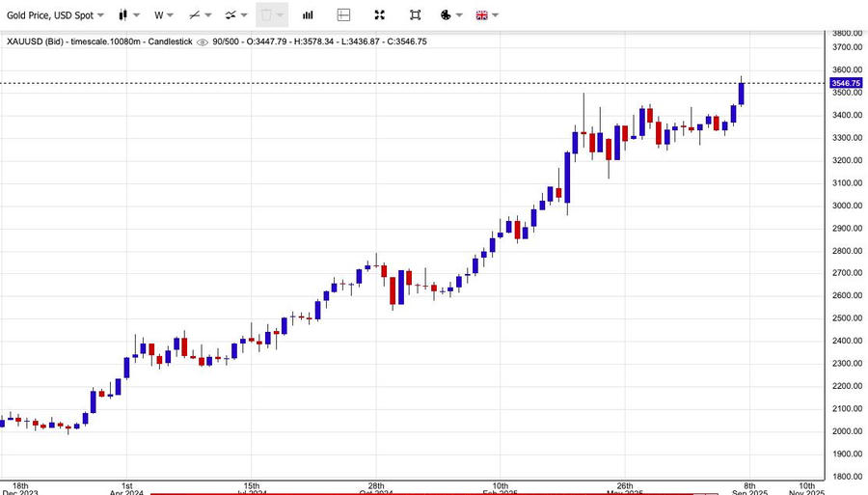Expand chart to fullscreen with arrows icon
868x495 pixels.
click(x=379, y=15)
